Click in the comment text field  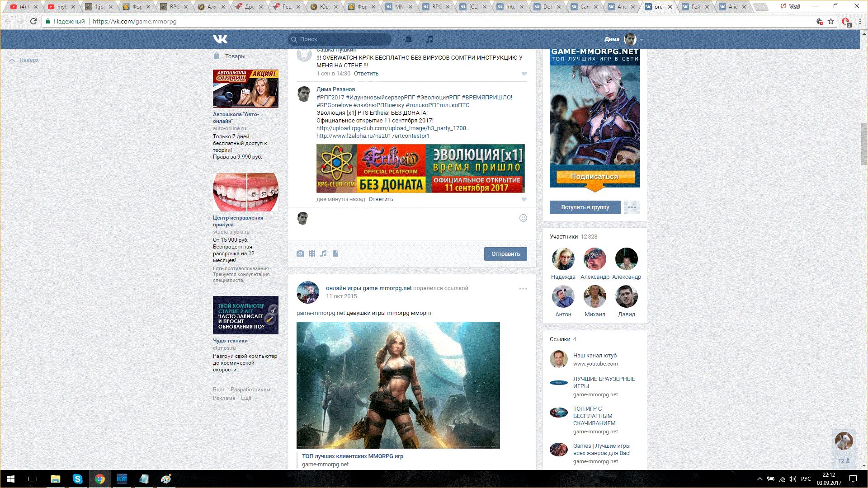[411, 225]
